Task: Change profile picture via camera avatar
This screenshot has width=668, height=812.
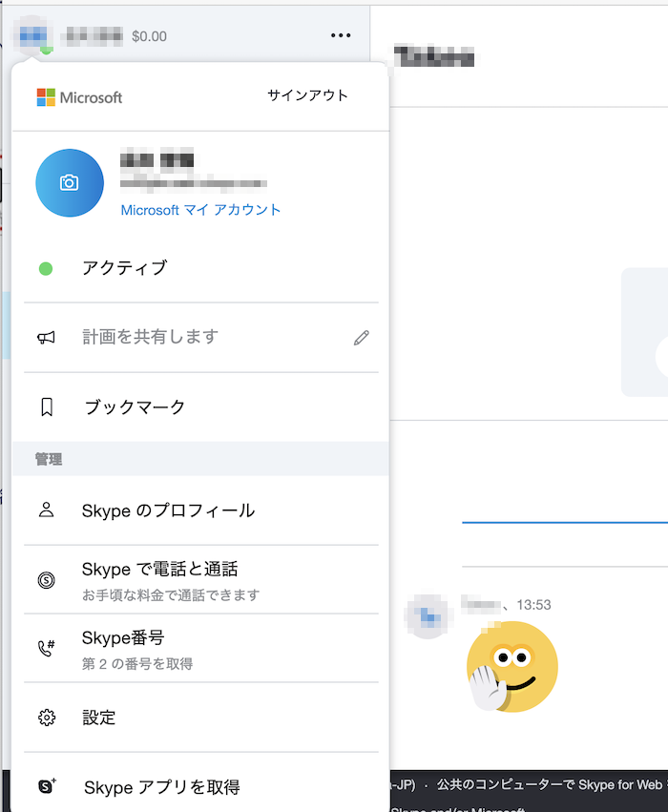Action: pos(70,183)
